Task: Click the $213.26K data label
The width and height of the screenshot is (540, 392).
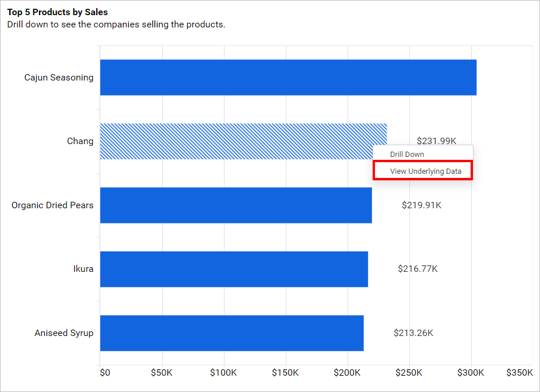Action: [x=413, y=333]
